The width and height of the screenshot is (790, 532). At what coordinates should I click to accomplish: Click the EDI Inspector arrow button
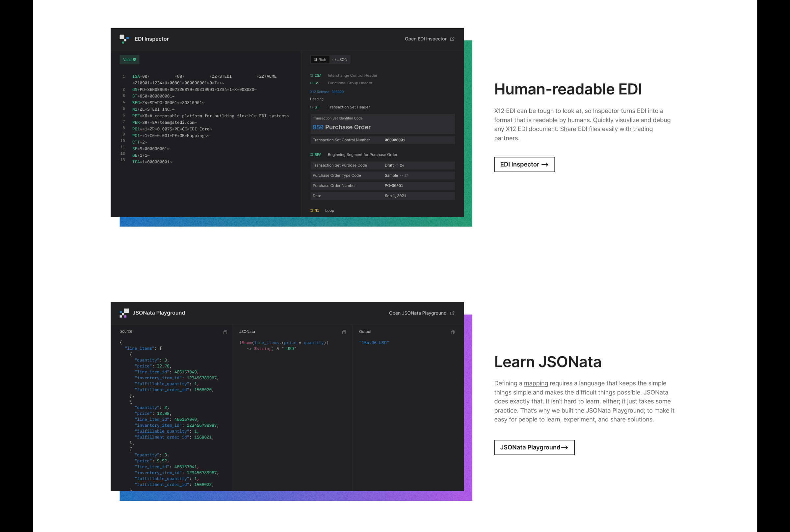524,165
